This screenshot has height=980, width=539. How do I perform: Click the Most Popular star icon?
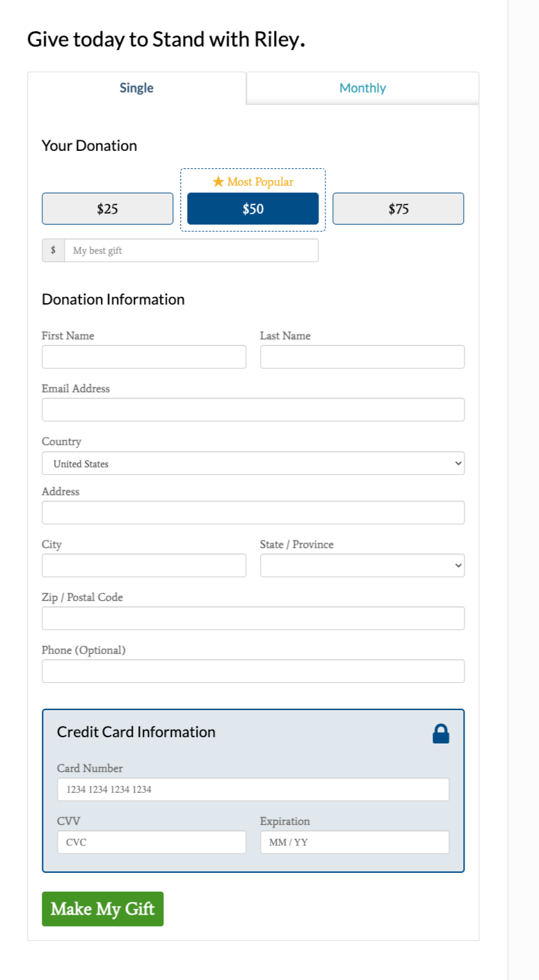click(x=218, y=182)
